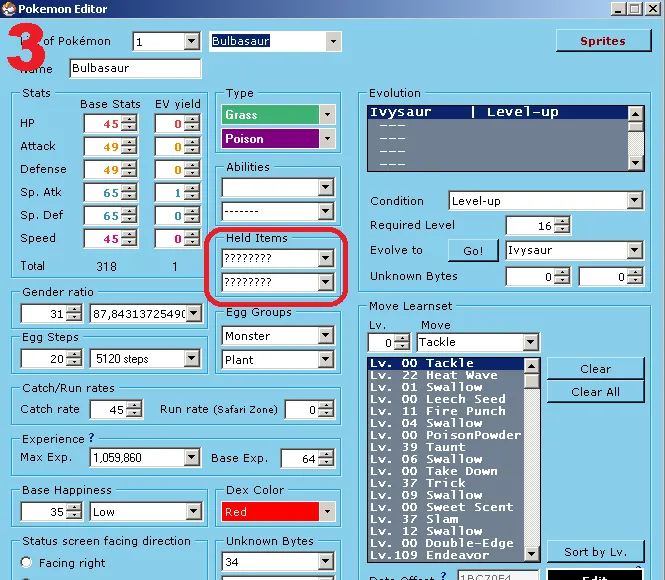This screenshot has height=580, width=665.
Task: Click the move list scroll down arrow
Action: [532, 553]
